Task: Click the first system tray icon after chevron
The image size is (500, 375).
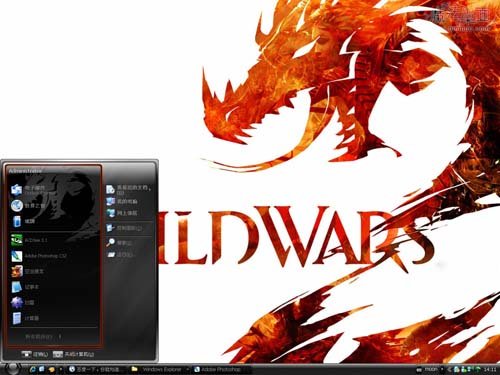Action: click(456, 369)
